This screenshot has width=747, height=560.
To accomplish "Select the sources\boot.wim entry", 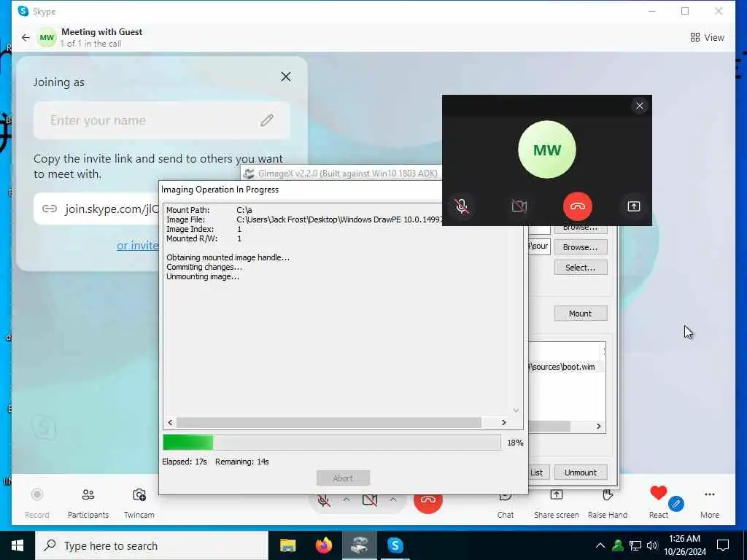I will 566,367.
